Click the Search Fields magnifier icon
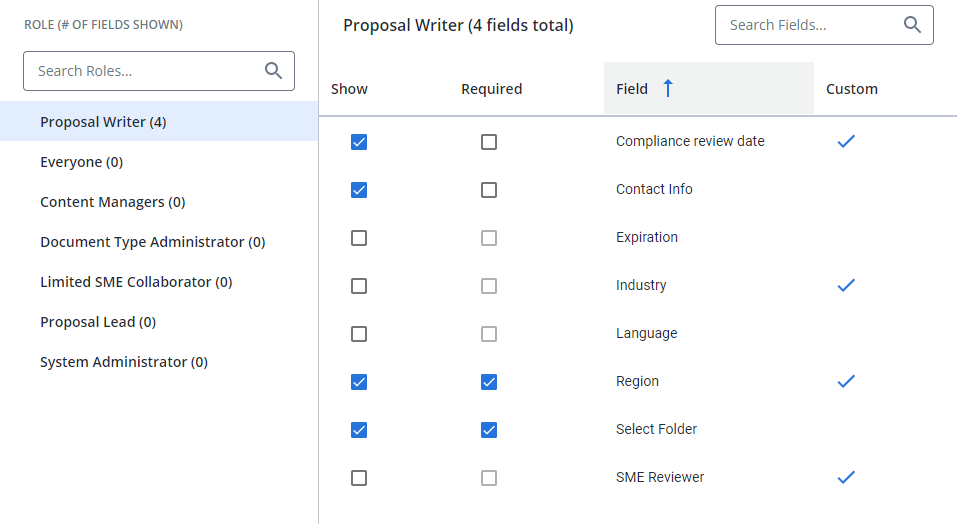The image size is (957, 524). [x=912, y=24]
